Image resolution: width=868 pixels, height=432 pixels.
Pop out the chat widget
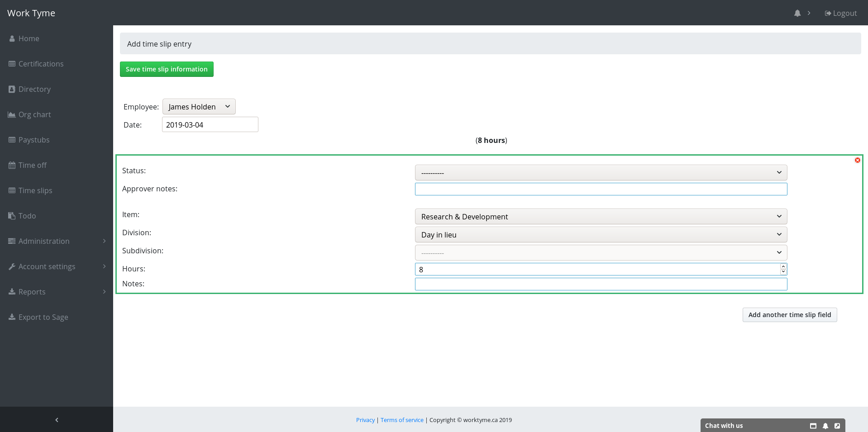pos(837,426)
